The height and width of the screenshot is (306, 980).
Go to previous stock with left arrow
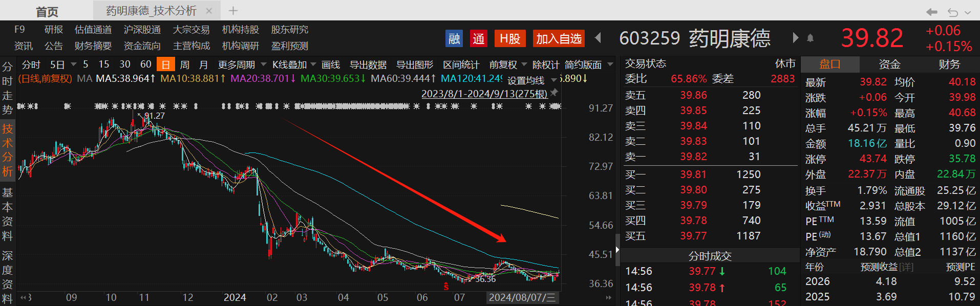tap(598, 38)
